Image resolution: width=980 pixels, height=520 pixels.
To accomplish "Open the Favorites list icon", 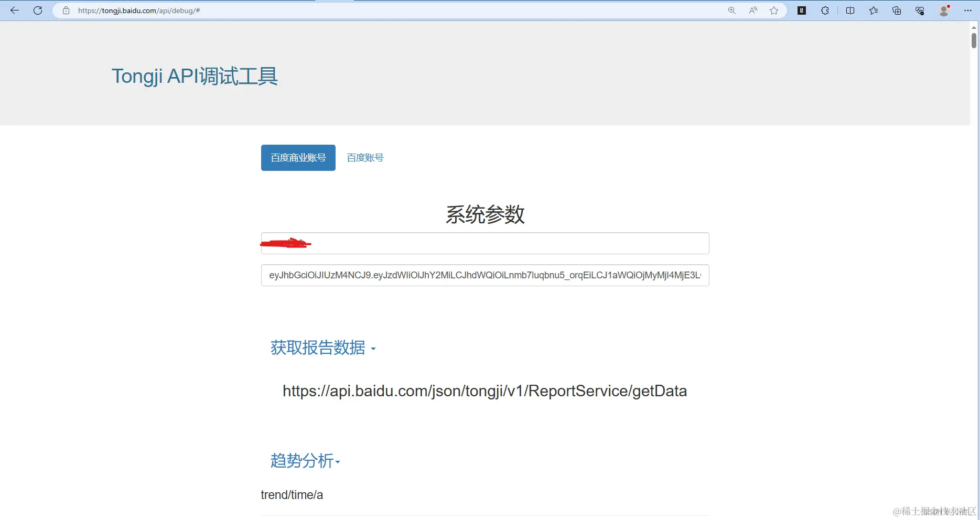I will click(874, 10).
